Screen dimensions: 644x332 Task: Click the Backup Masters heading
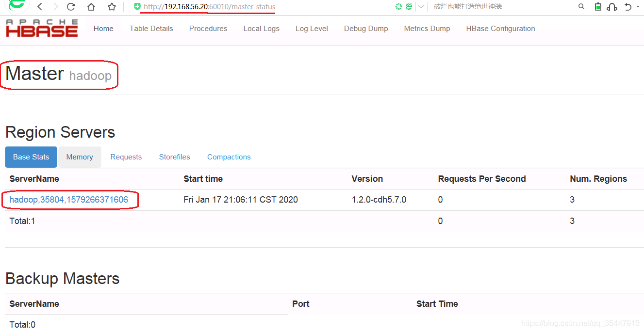tap(63, 279)
